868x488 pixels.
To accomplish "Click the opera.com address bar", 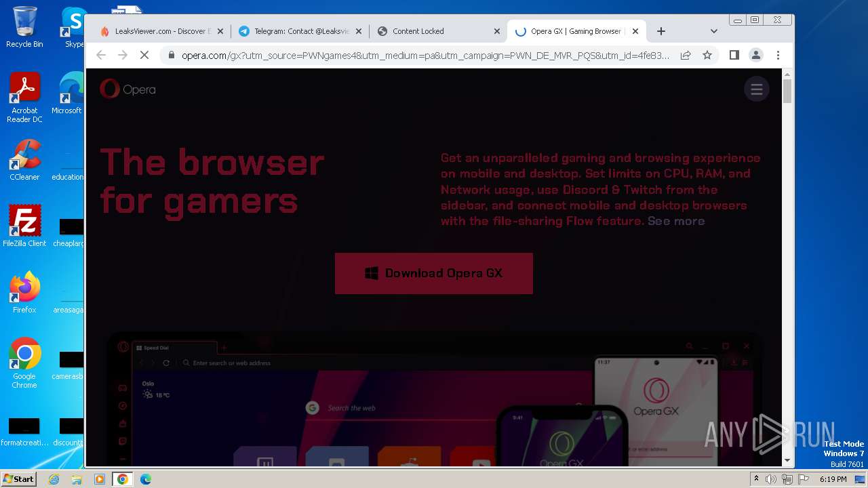I will click(x=425, y=56).
